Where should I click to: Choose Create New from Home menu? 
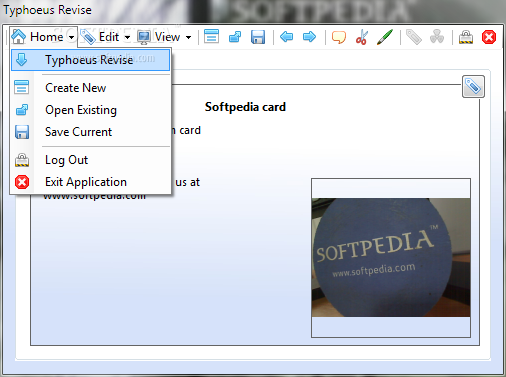tap(90, 88)
